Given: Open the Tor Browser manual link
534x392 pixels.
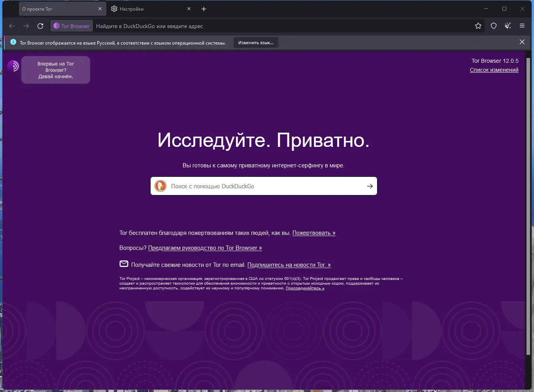Looking at the screenshot, I should tap(205, 248).
